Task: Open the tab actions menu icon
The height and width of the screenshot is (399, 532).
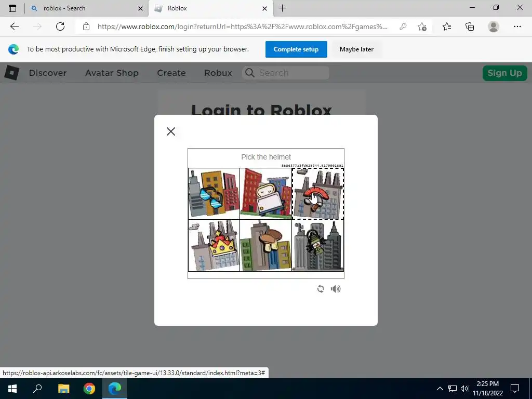Action: [x=12, y=8]
